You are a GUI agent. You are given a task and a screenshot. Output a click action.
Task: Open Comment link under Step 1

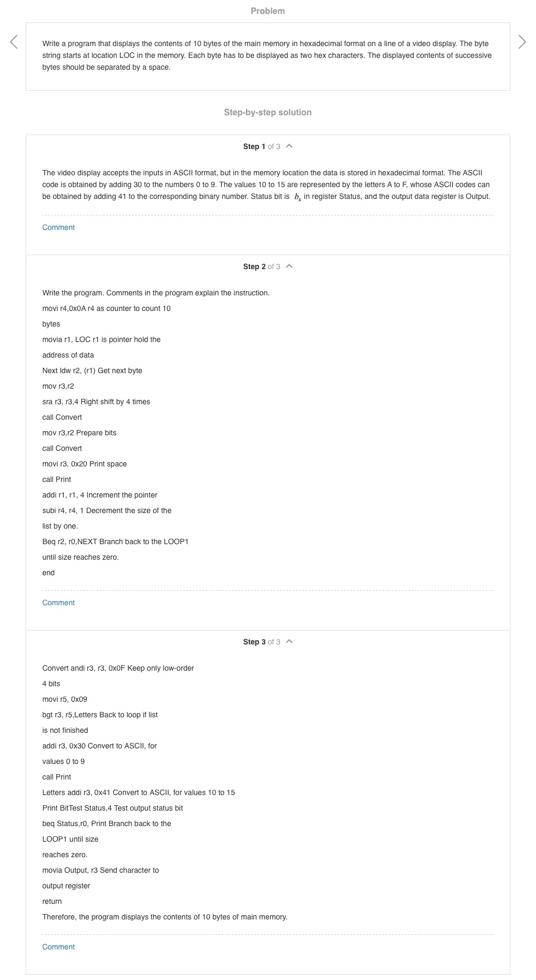click(58, 227)
